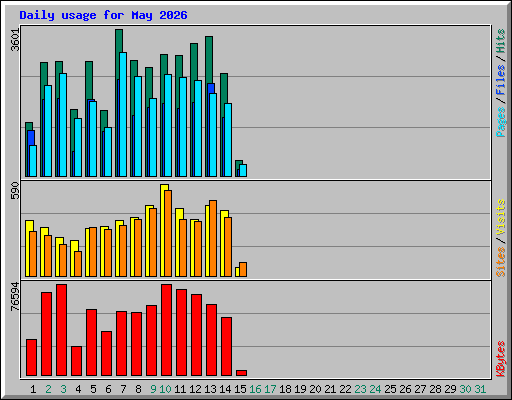
Task: Click green weekend day label 3
Action: click(x=63, y=389)
